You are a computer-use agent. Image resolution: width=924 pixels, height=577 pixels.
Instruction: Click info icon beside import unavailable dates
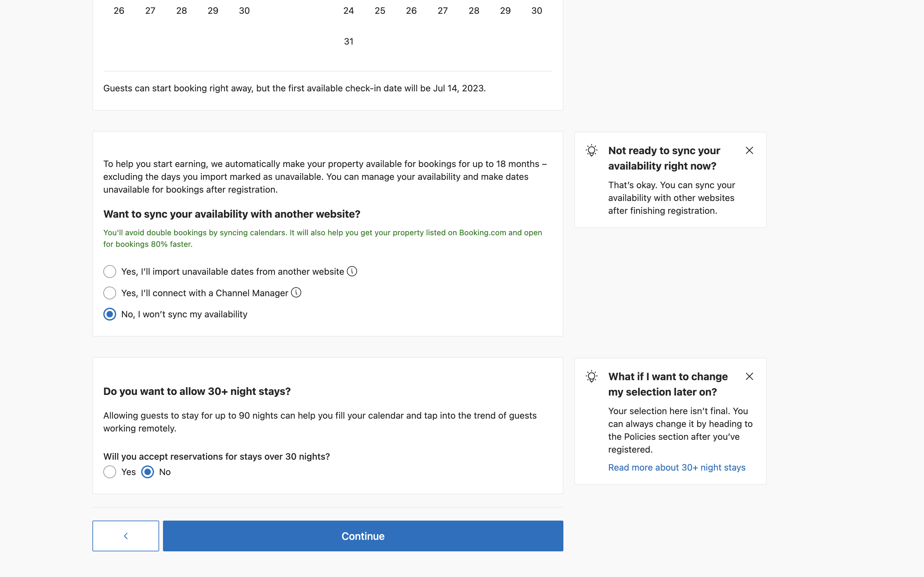coord(352,271)
